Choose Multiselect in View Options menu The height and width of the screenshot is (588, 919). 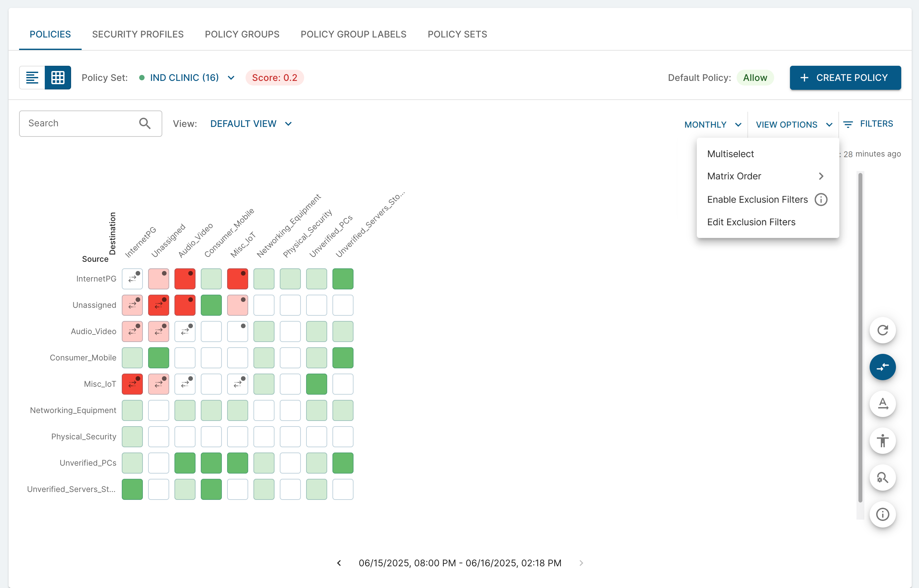coord(730,154)
